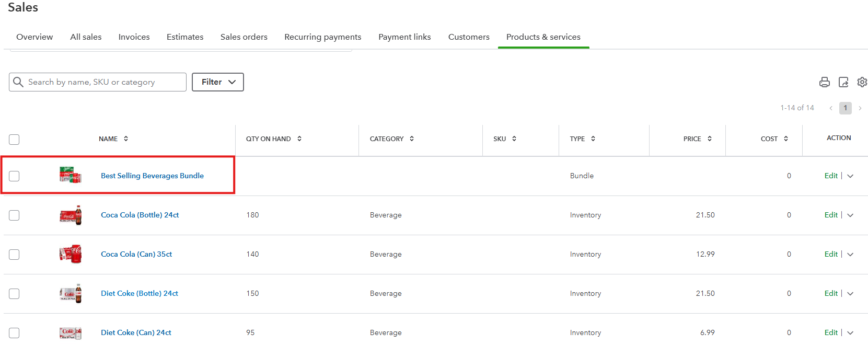
Task: Print the products list
Action: coord(825,82)
